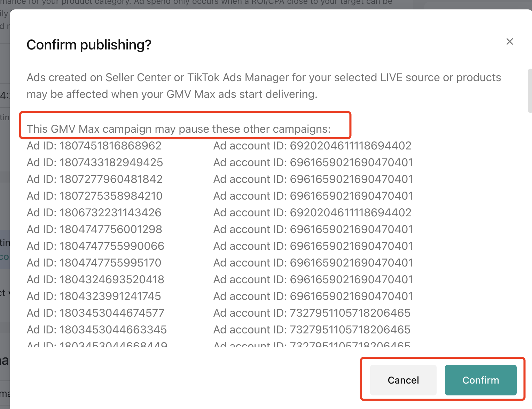Viewport: 532px width, 409px height.
Task: Click Ad ID 1804747755995170
Action: pyautogui.click(x=94, y=263)
